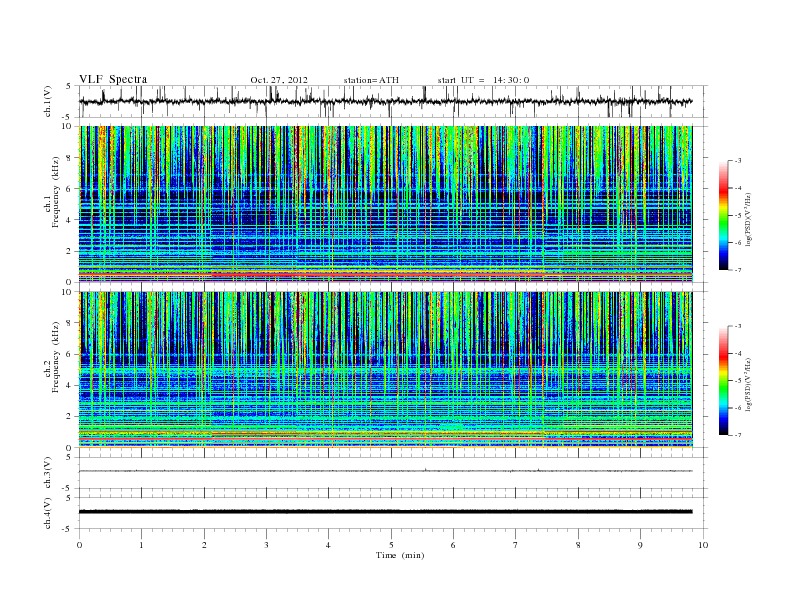Click the ch.2 color scale bar
The width and height of the screenshot is (792, 612).
(x=723, y=380)
